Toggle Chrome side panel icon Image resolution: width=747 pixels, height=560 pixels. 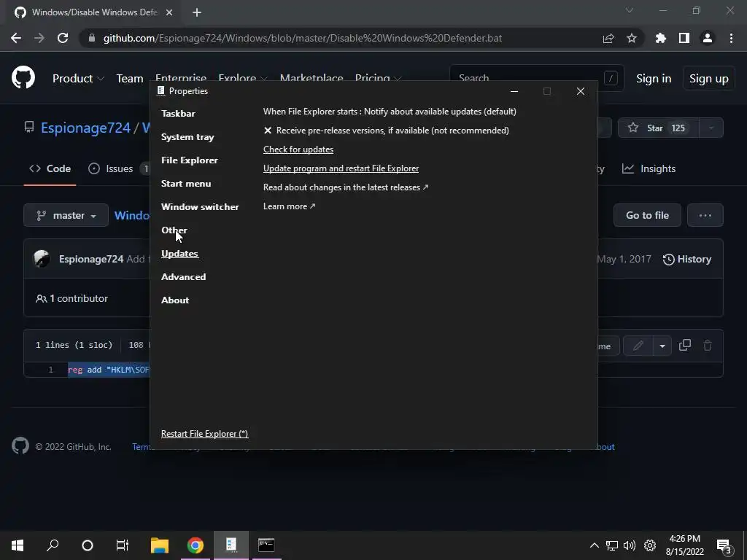click(684, 38)
